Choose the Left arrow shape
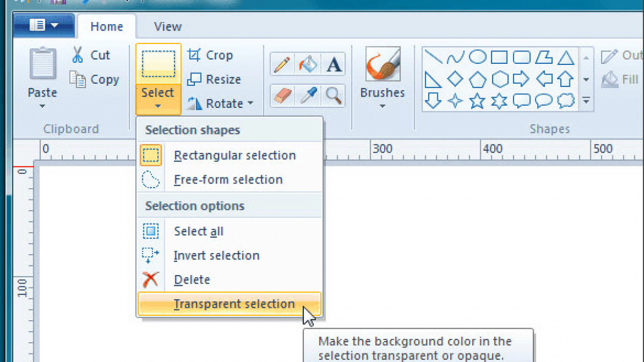This screenshot has height=362, width=644. 544,79
